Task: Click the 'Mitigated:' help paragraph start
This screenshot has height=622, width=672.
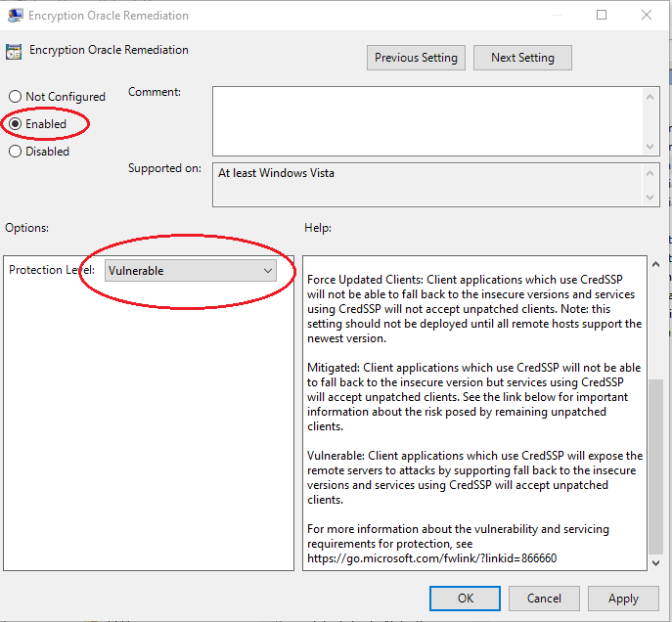Action: point(334,368)
